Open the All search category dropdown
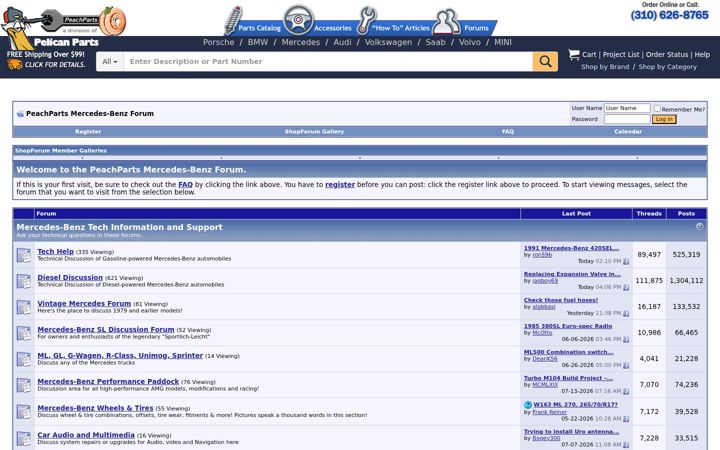The width and height of the screenshot is (720, 450). (110, 62)
